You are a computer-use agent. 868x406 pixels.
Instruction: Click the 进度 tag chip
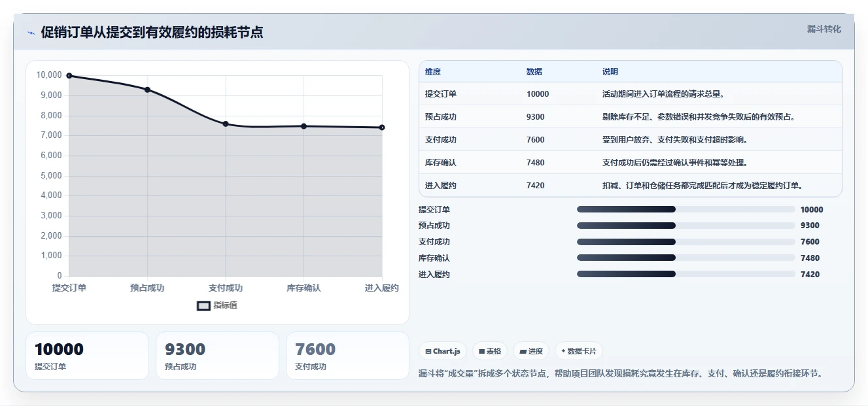[x=531, y=351]
